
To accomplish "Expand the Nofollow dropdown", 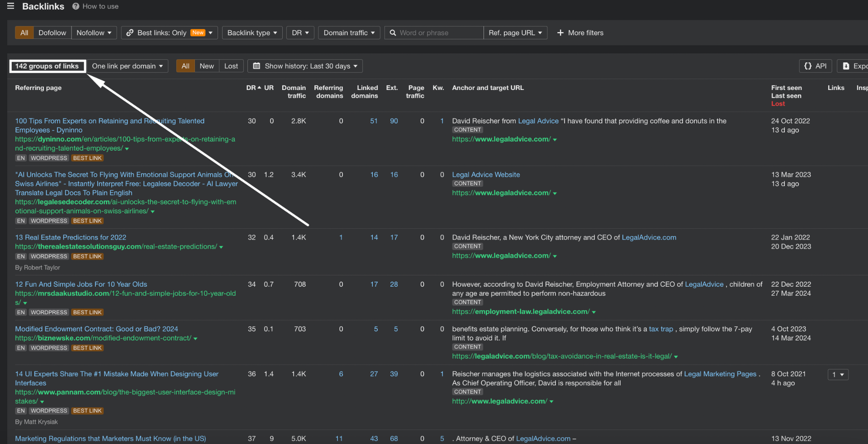I will [94, 33].
